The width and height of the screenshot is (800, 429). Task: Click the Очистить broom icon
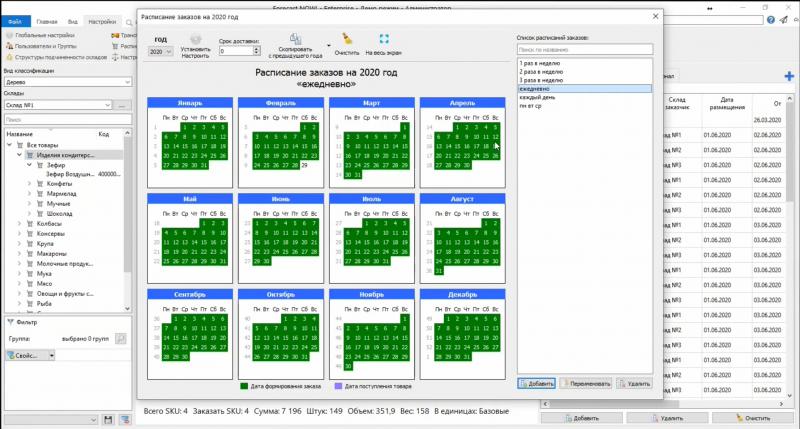click(x=346, y=39)
